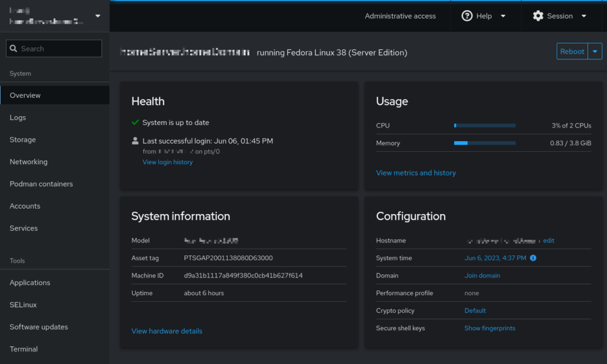
Task: Open View metrics and history link
Action: pyautogui.click(x=416, y=173)
